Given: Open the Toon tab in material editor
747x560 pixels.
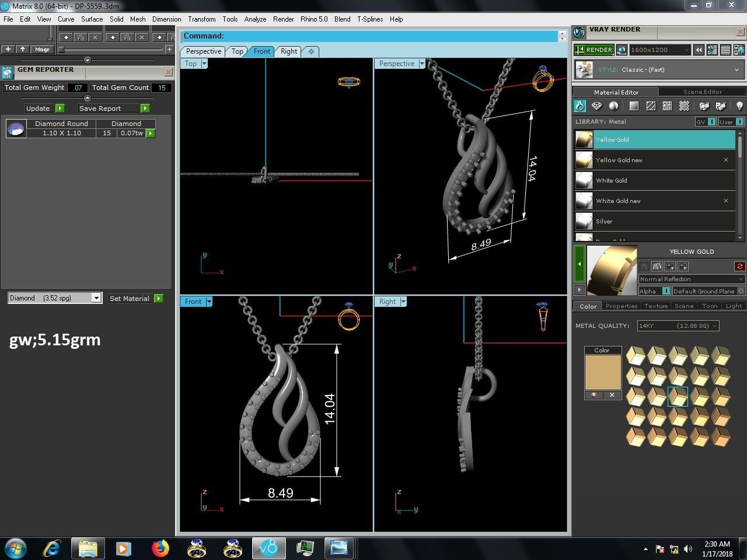Looking at the screenshot, I should click(x=709, y=306).
